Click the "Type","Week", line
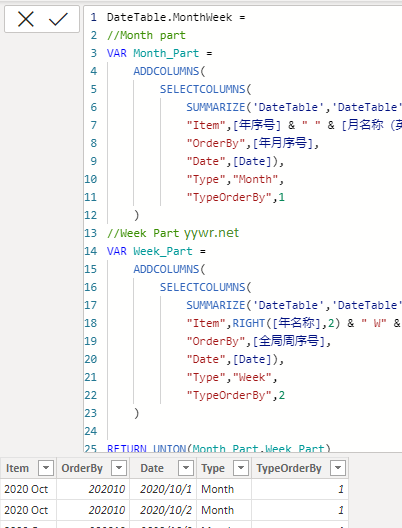 point(232,377)
